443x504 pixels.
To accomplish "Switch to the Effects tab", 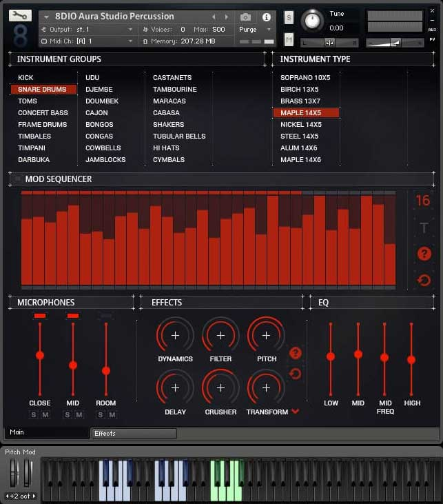I will pos(134,433).
